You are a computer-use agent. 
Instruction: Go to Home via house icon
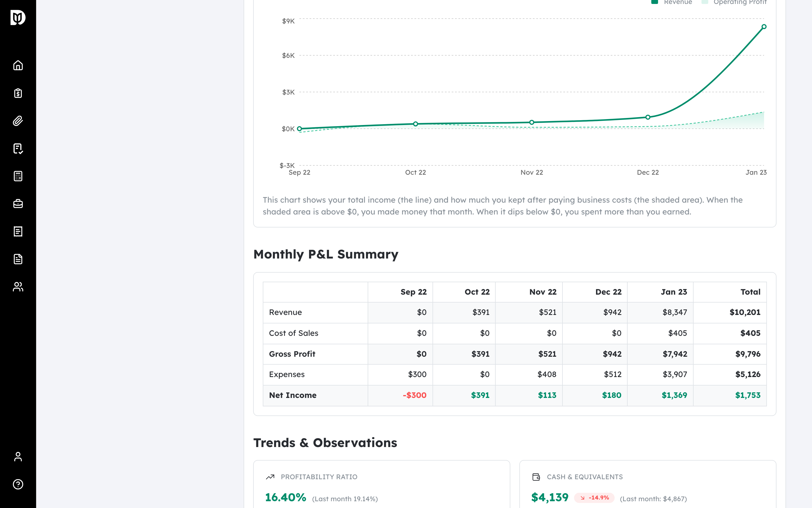click(18, 65)
